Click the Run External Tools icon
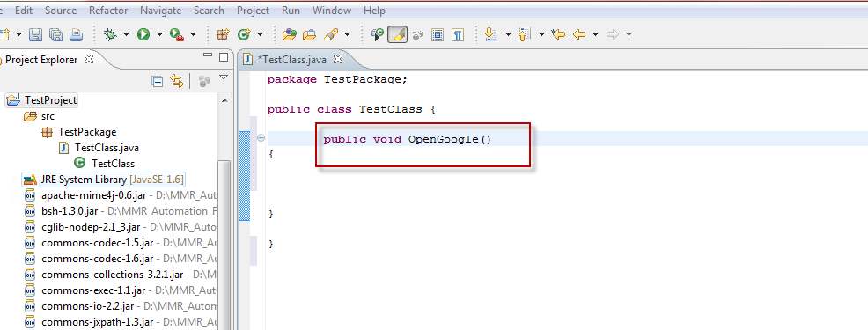 177,35
